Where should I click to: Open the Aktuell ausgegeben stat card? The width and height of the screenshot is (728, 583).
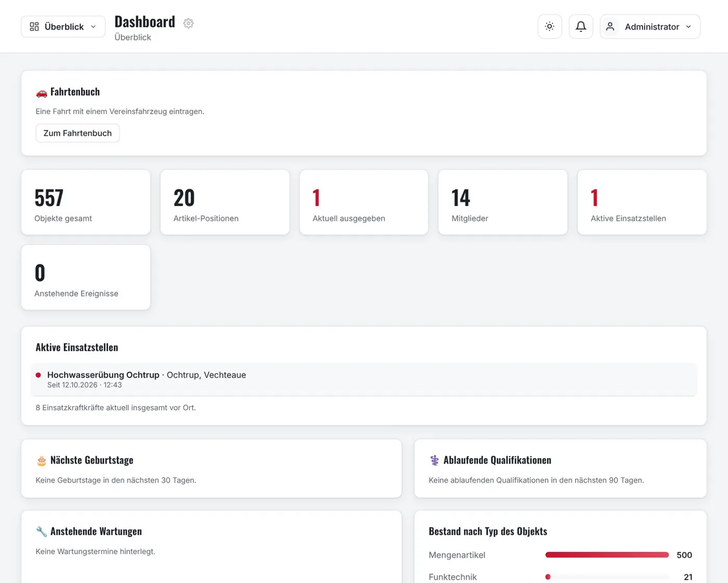coord(364,202)
